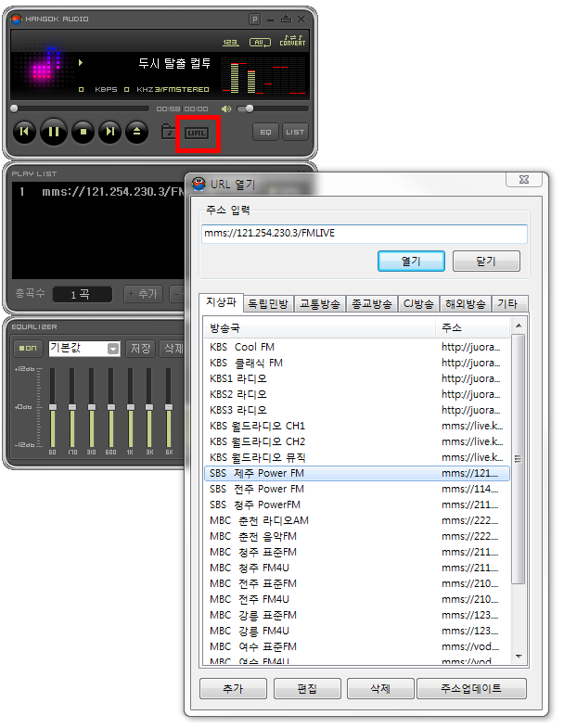Screen dimensions: 564x728
Task: Switch to the 지상파 tab
Action: pos(221,302)
